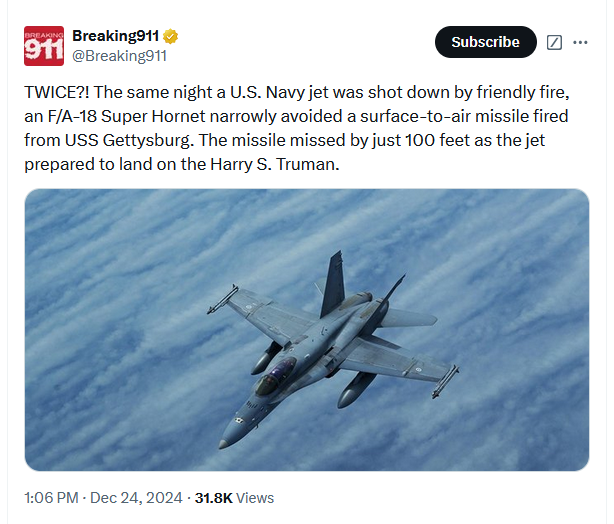Open the three-dot more options menu

pos(580,42)
